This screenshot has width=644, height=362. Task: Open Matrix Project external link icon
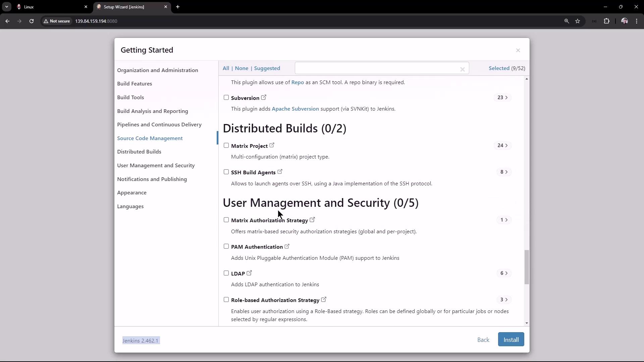click(x=272, y=145)
